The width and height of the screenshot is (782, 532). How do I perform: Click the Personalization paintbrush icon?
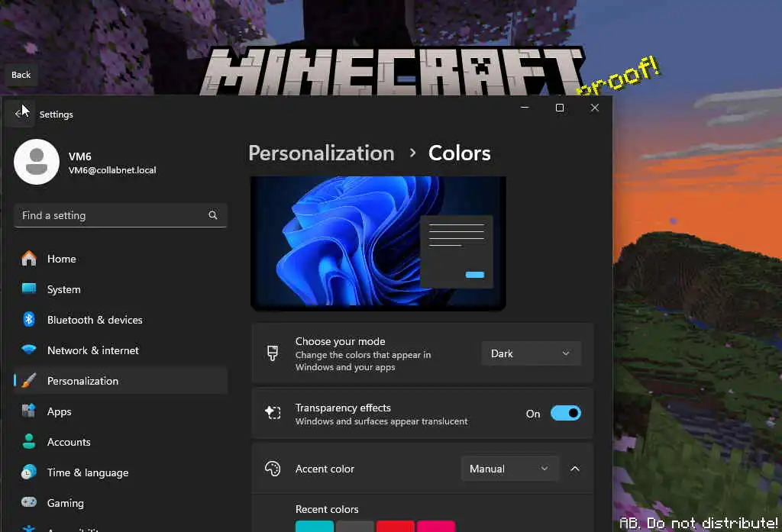click(x=29, y=380)
